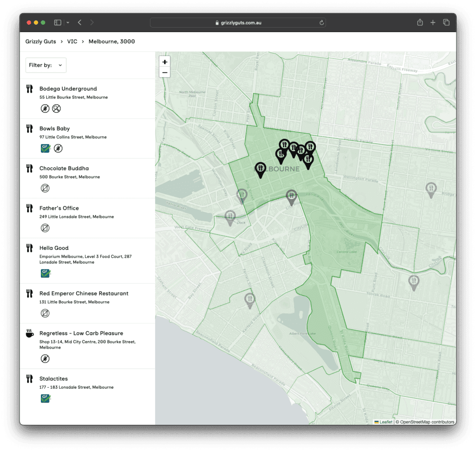Show Safari tab overview
Screen dimensions: 476x451
pyautogui.click(x=446, y=22)
